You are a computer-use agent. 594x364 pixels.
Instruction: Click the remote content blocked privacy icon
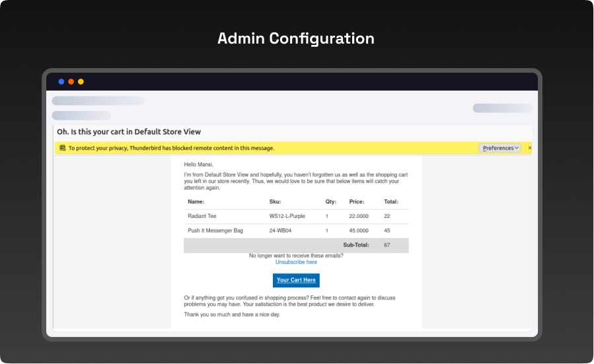click(x=62, y=148)
